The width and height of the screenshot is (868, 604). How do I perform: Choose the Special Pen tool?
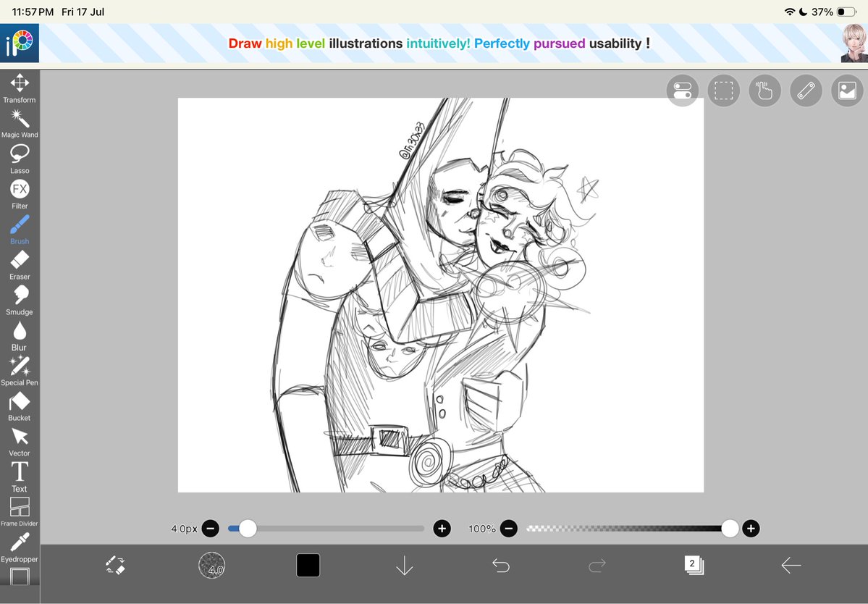20,371
